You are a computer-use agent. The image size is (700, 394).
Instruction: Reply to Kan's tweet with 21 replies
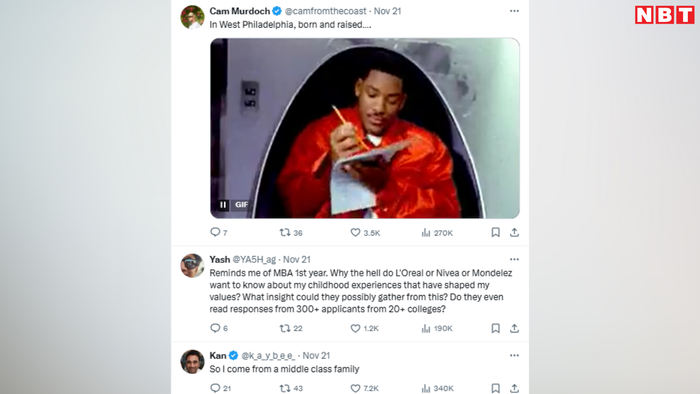(x=215, y=388)
